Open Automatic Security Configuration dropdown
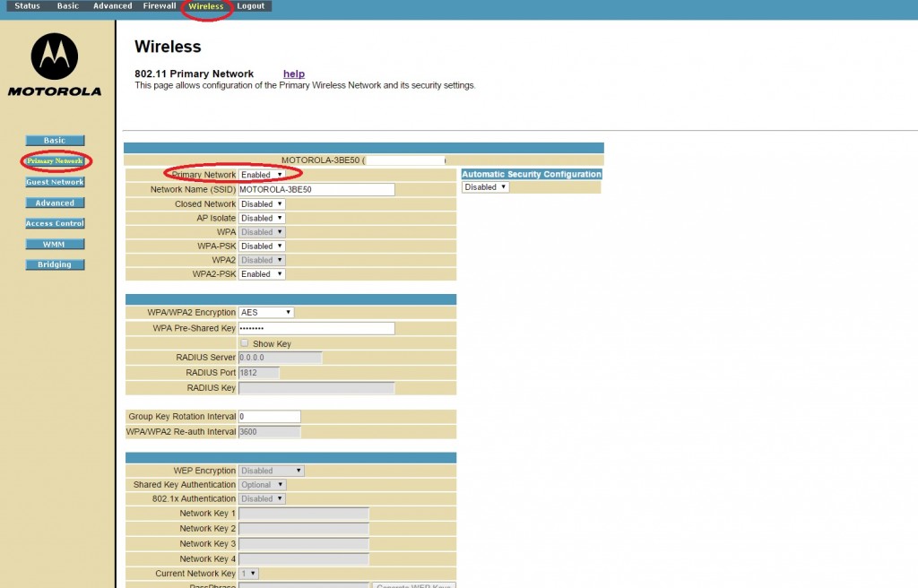This screenshot has height=588, width=918. [x=485, y=187]
